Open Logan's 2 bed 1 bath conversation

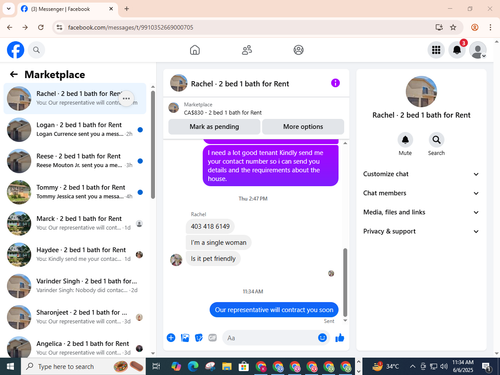pyautogui.click(x=75, y=129)
